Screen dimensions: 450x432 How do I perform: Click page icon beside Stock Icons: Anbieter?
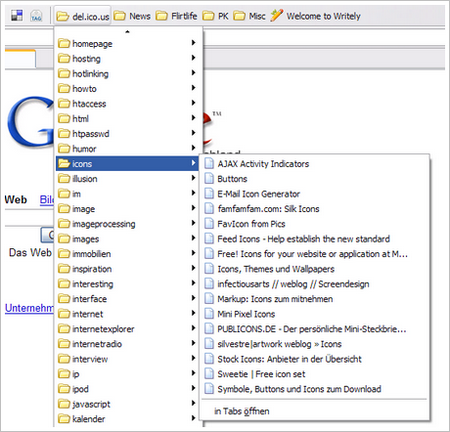tap(209, 359)
